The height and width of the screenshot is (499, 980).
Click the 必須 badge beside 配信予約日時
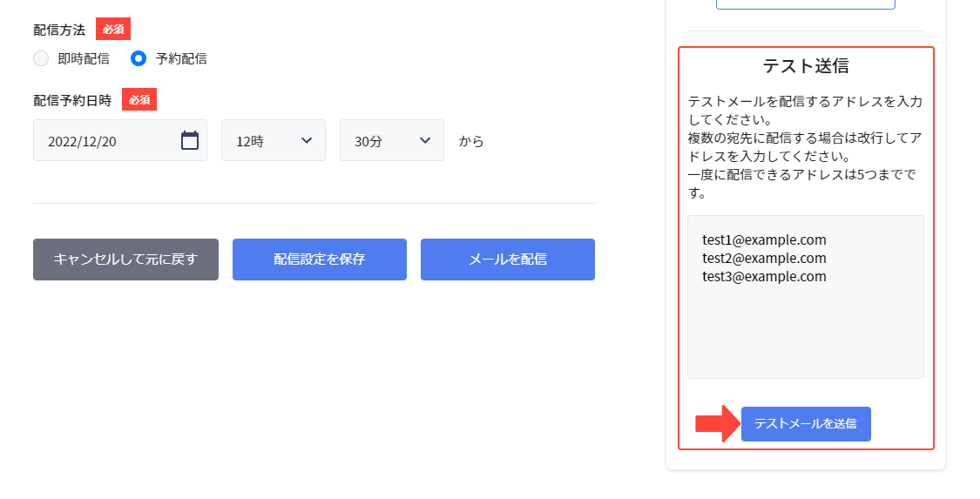click(139, 99)
